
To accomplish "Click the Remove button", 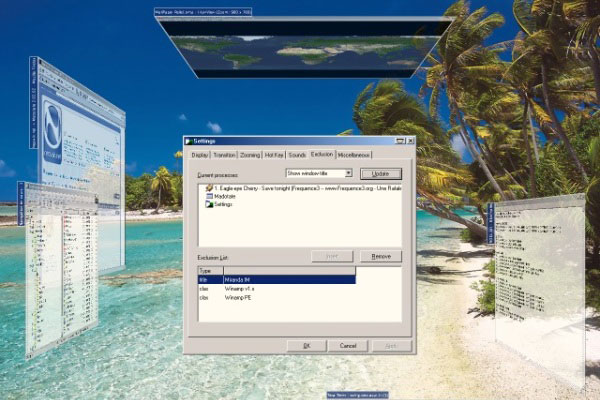I will pyautogui.click(x=380, y=257).
